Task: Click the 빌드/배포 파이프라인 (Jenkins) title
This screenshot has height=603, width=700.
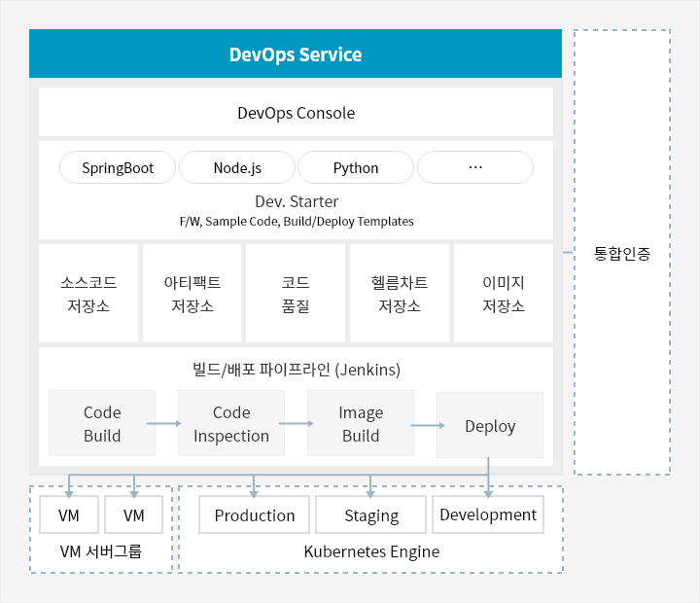Action: [x=297, y=370]
